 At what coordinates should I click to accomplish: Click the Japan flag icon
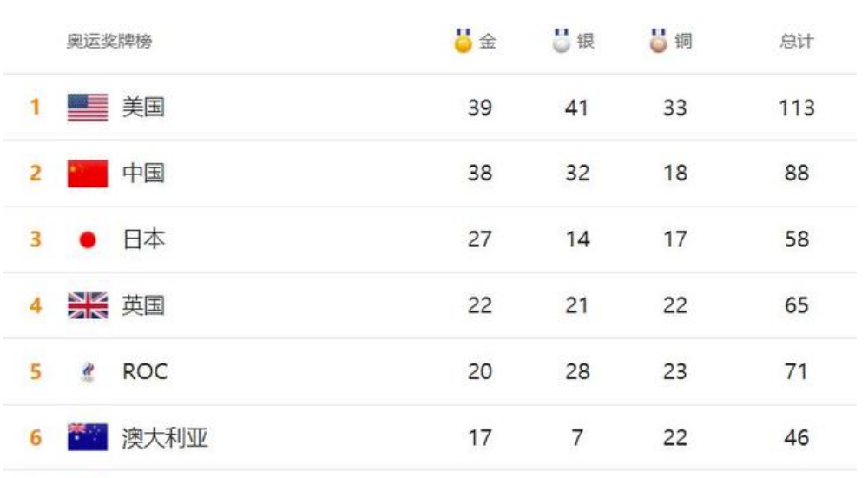click(x=88, y=240)
